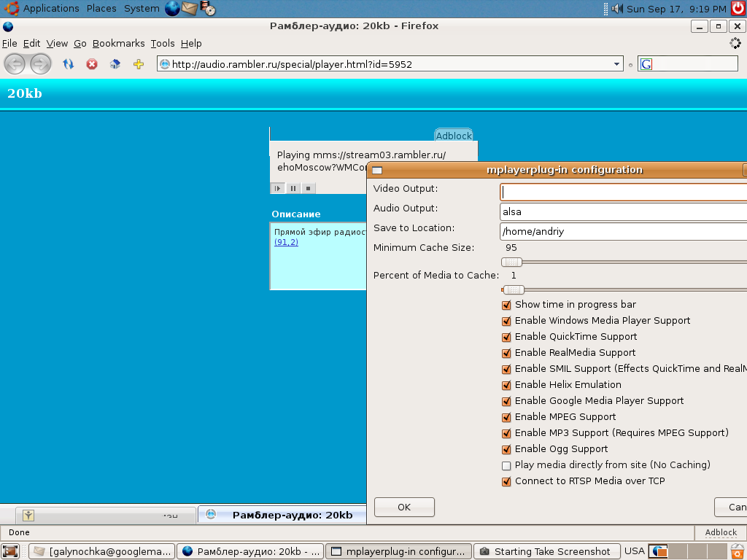Toggle Enable SMIL Support checkbox
747x560 pixels.
point(506,369)
